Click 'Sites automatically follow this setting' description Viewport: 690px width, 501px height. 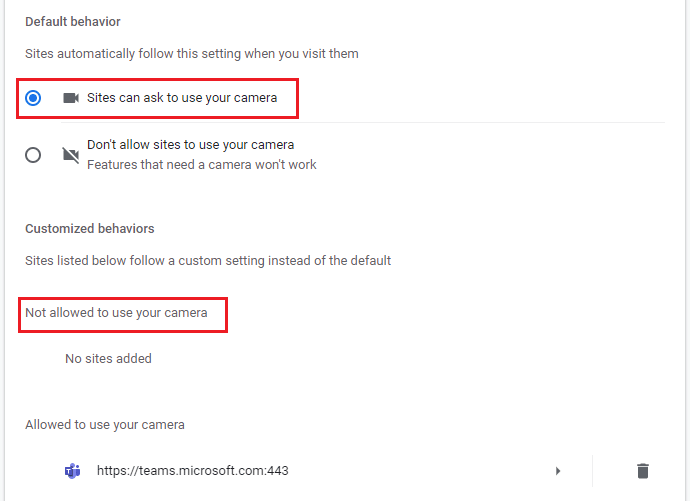(x=192, y=54)
